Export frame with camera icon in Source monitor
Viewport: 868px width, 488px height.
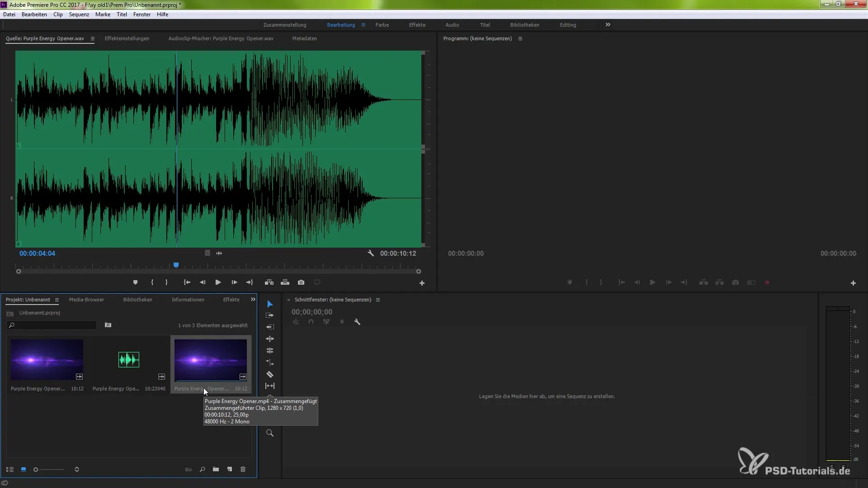(301, 282)
